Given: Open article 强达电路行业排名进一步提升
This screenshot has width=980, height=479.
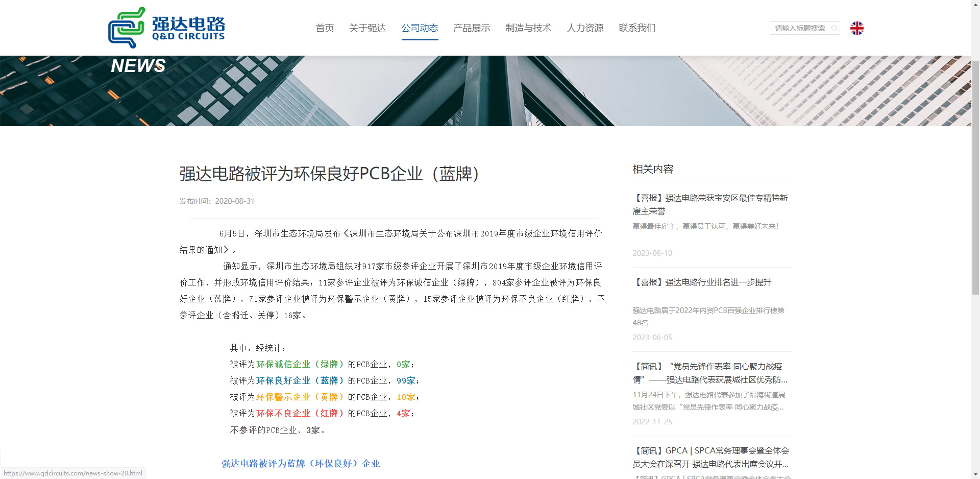Looking at the screenshot, I should point(702,282).
